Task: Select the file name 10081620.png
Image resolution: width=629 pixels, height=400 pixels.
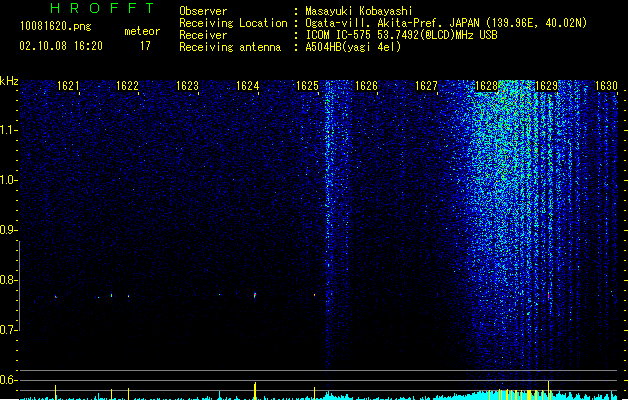Action: point(56,26)
